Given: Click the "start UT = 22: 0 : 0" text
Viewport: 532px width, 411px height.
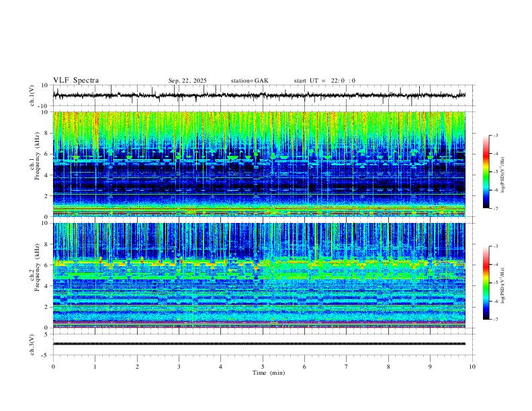Looking at the screenshot, I should (324, 81).
